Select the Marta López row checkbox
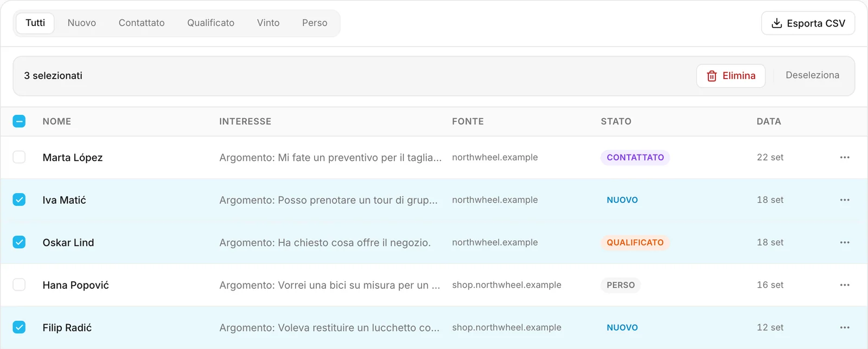 (19, 157)
